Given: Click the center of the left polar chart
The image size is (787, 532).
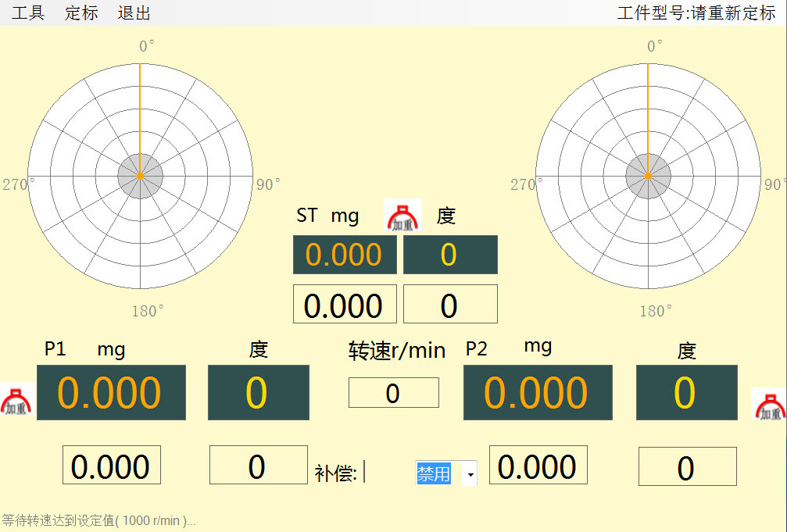Looking at the screenshot, I should click(x=141, y=177).
